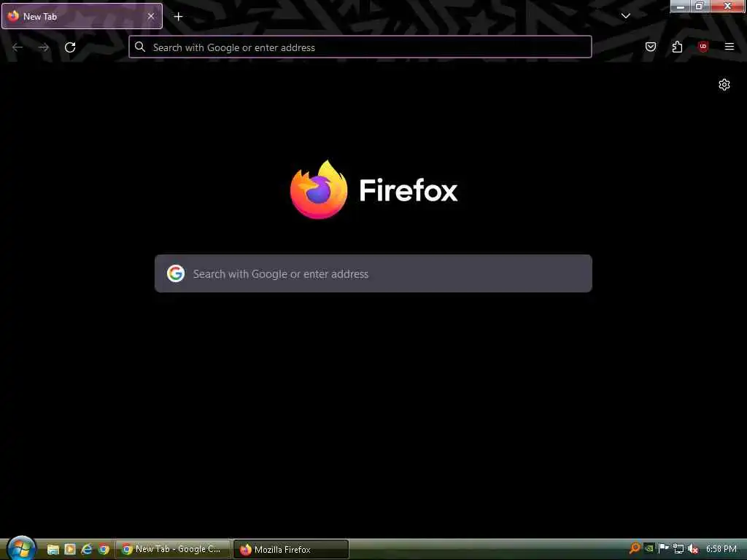This screenshot has width=747, height=560.
Task: Open the uBlock Origin extension icon
Action: 703,47
